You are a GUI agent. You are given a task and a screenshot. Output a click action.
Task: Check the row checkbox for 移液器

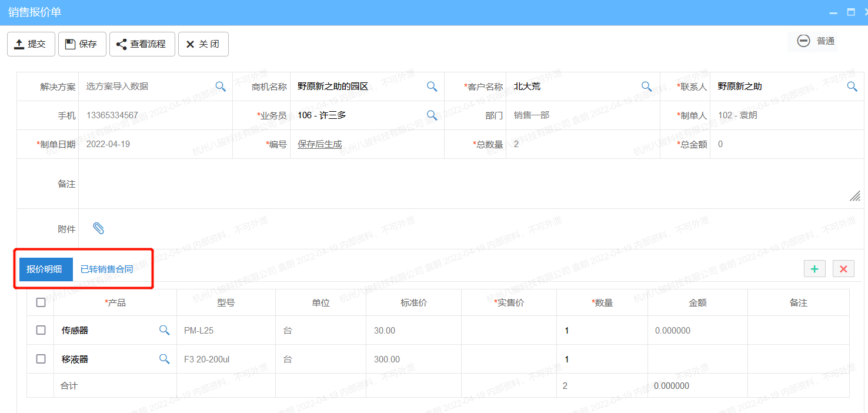pyautogui.click(x=41, y=359)
